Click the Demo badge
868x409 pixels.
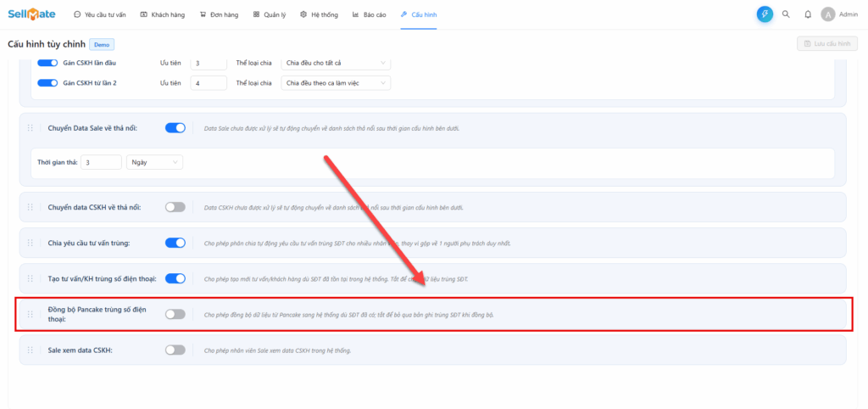point(102,44)
